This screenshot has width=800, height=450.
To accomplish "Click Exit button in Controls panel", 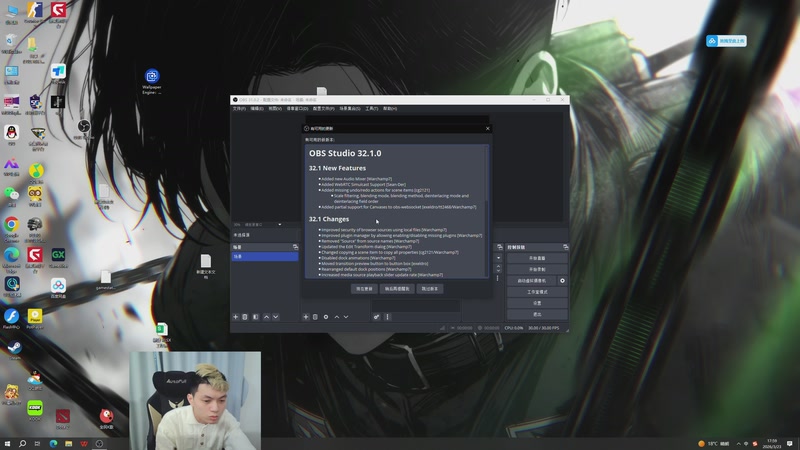I will [537, 314].
